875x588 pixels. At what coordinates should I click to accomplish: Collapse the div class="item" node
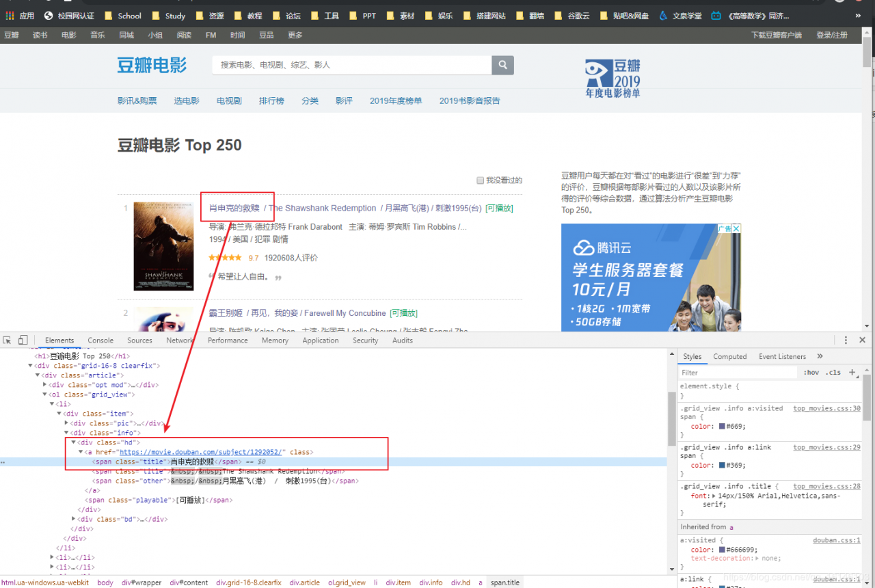click(x=59, y=414)
